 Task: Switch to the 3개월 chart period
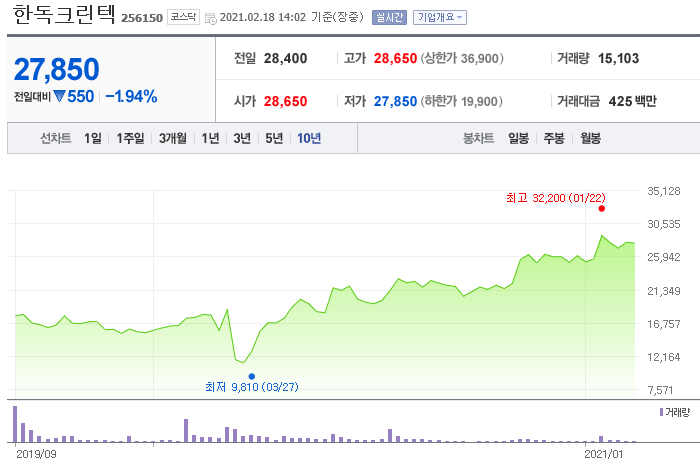(173, 138)
